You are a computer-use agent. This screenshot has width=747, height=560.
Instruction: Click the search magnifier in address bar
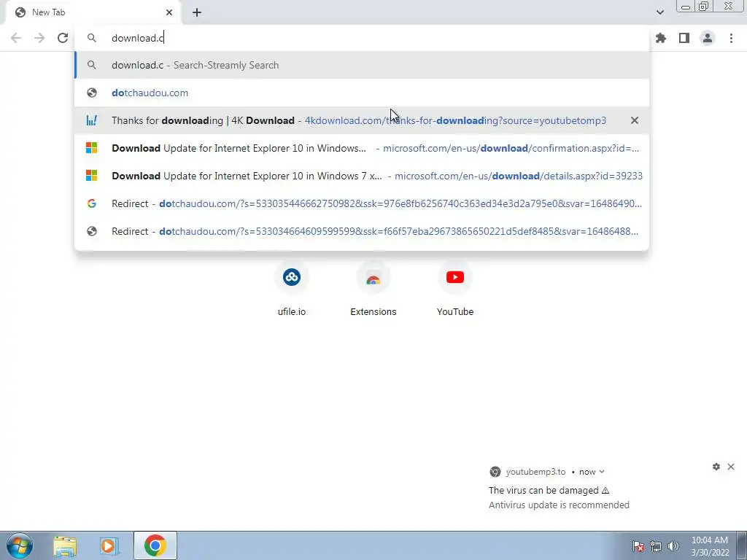[91, 38]
